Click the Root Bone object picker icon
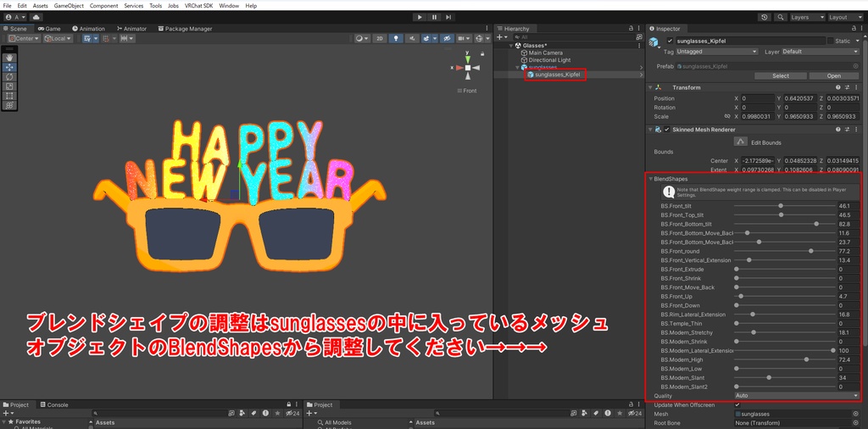The image size is (868, 429). click(x=855, y=423)
